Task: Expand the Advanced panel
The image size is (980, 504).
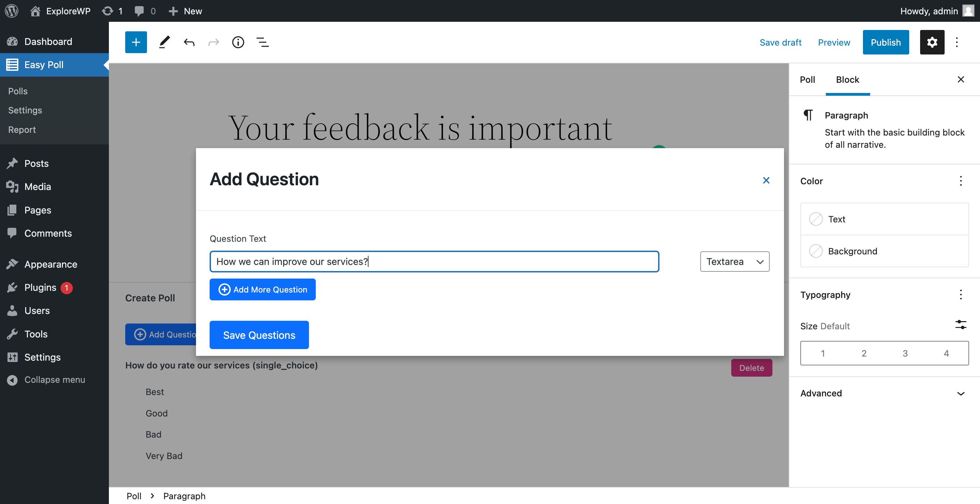Action: [884, 393]
